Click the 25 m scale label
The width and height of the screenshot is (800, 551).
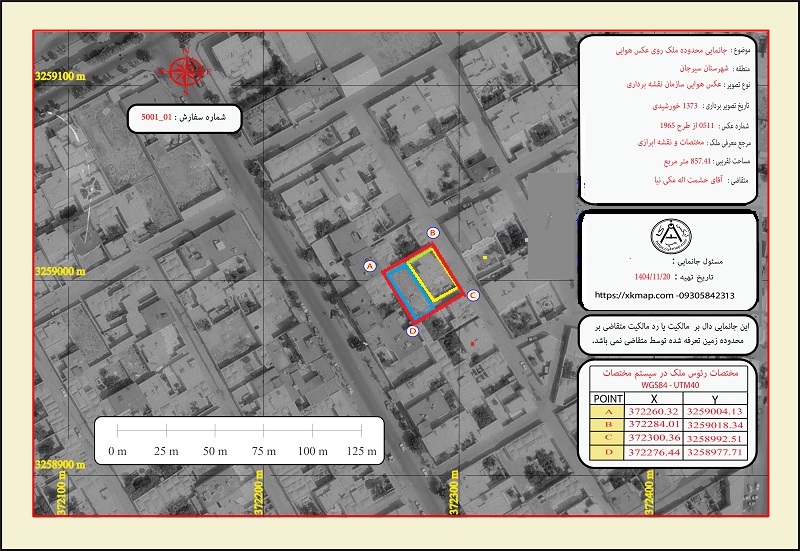166,452
